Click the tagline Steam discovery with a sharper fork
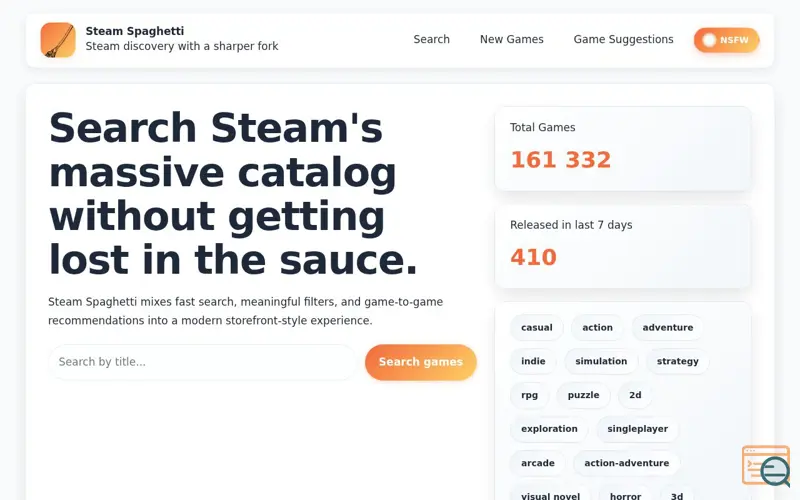 [182, 46]
